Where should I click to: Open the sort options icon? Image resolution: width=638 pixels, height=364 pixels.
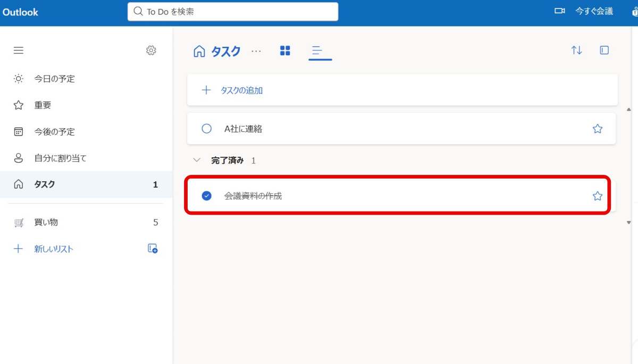[576, 50]
